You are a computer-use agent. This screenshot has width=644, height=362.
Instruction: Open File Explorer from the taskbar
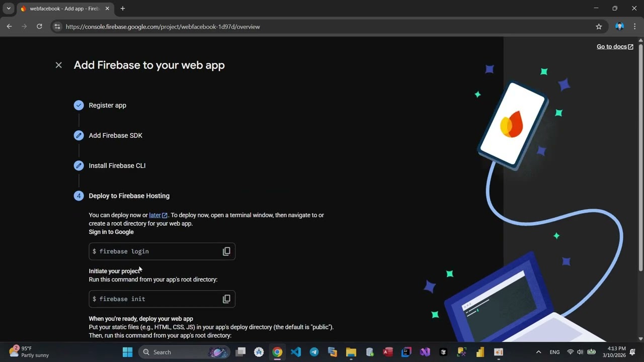[x=351, y=352]
